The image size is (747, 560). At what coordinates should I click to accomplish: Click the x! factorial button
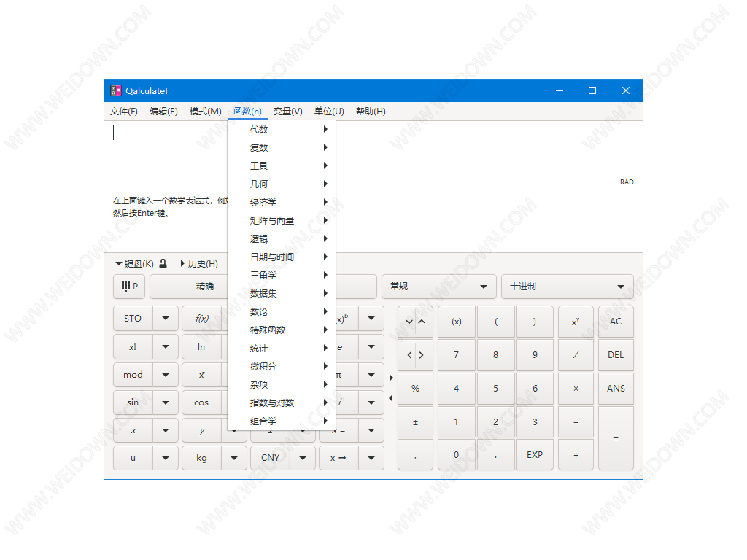click(133, 346)
